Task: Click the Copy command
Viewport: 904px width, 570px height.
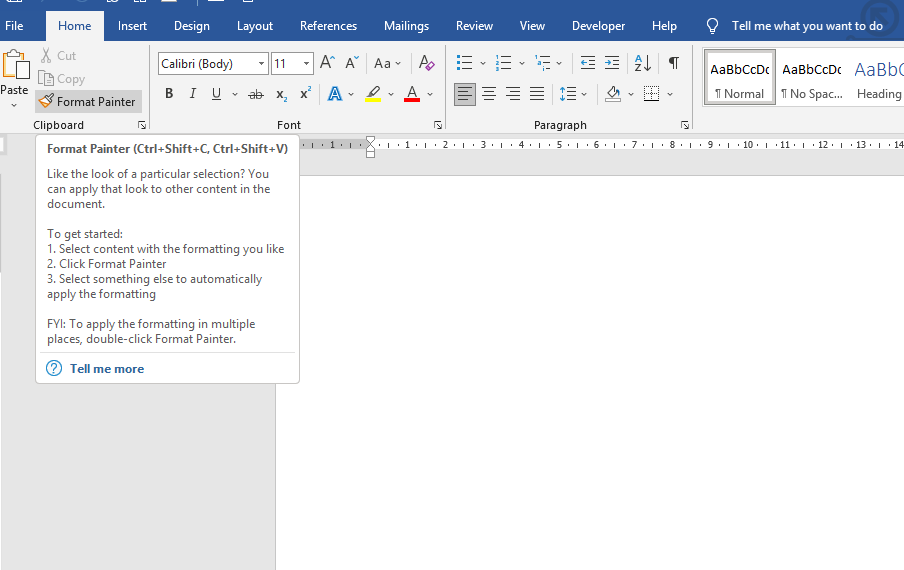Action: coord(61,79)
